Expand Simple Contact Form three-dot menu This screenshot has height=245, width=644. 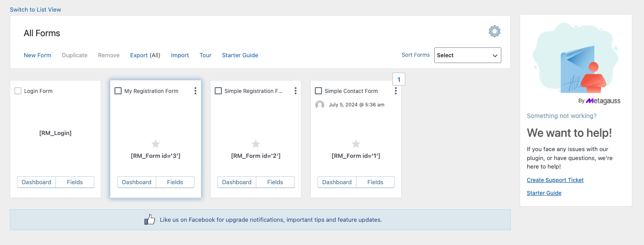coord(396,91)
